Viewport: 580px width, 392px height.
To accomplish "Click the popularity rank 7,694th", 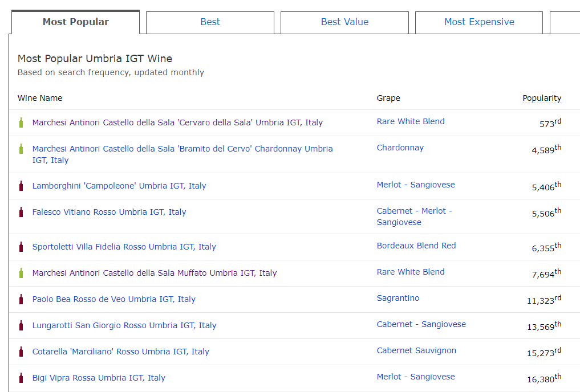I will (x=546, y=273).
